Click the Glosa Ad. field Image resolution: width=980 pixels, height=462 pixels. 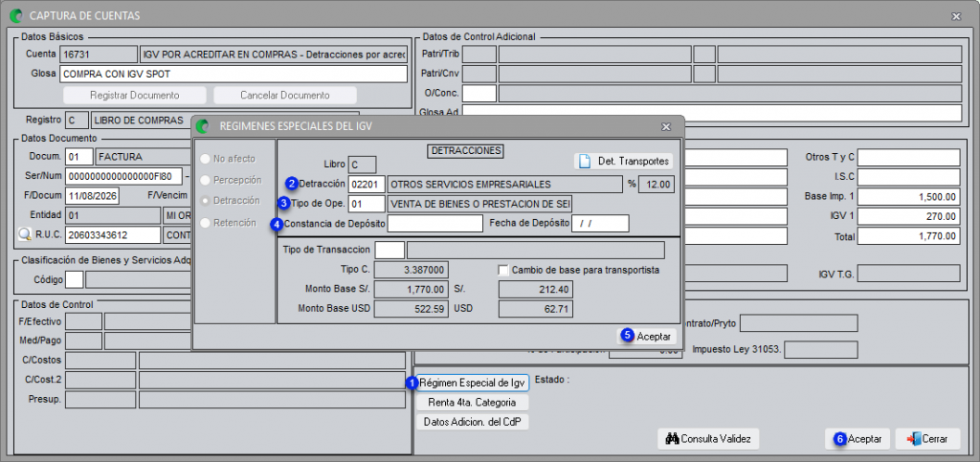(x=712, y=114)
